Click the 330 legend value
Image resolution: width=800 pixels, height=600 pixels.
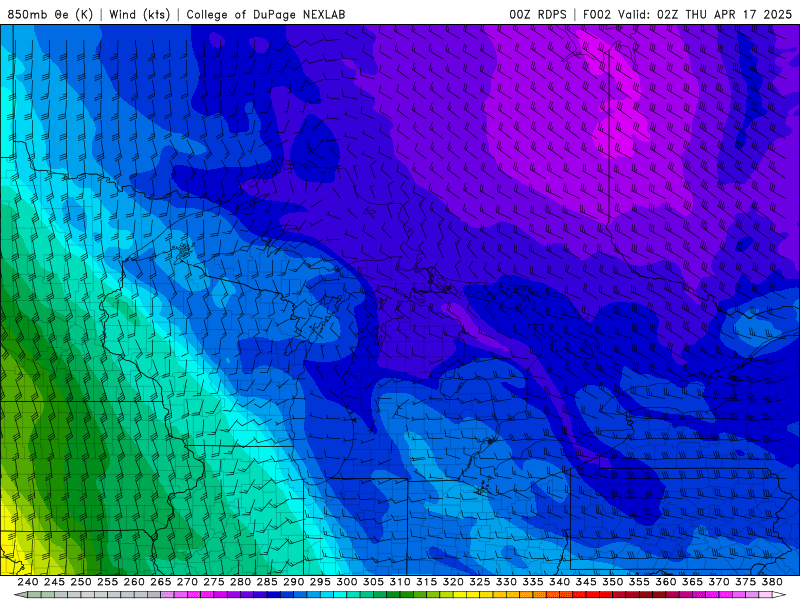click(506, 582)
